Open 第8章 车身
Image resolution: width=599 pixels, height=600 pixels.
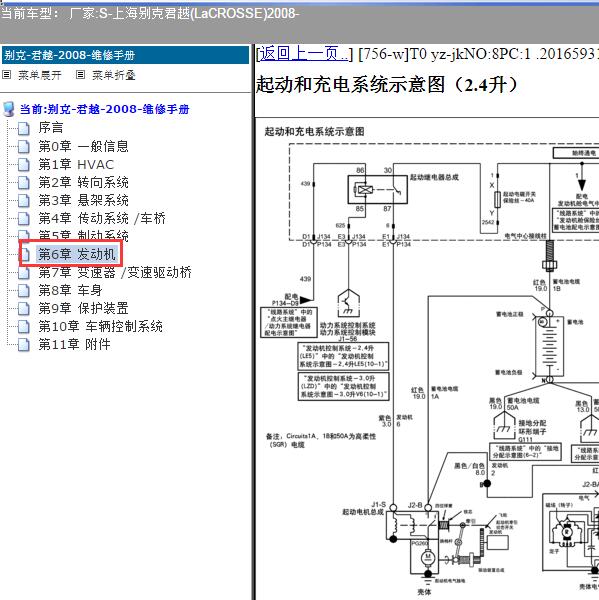point(70,290)
